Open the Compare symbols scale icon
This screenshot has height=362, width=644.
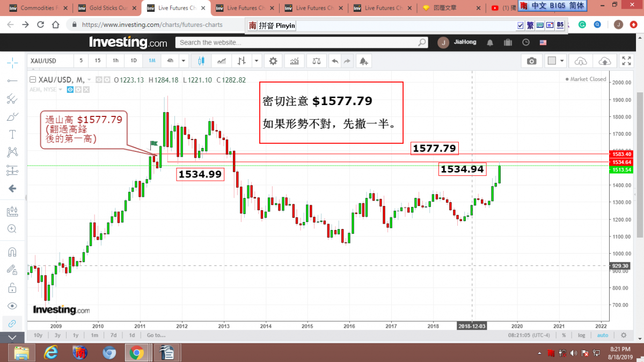click(316, 61)
